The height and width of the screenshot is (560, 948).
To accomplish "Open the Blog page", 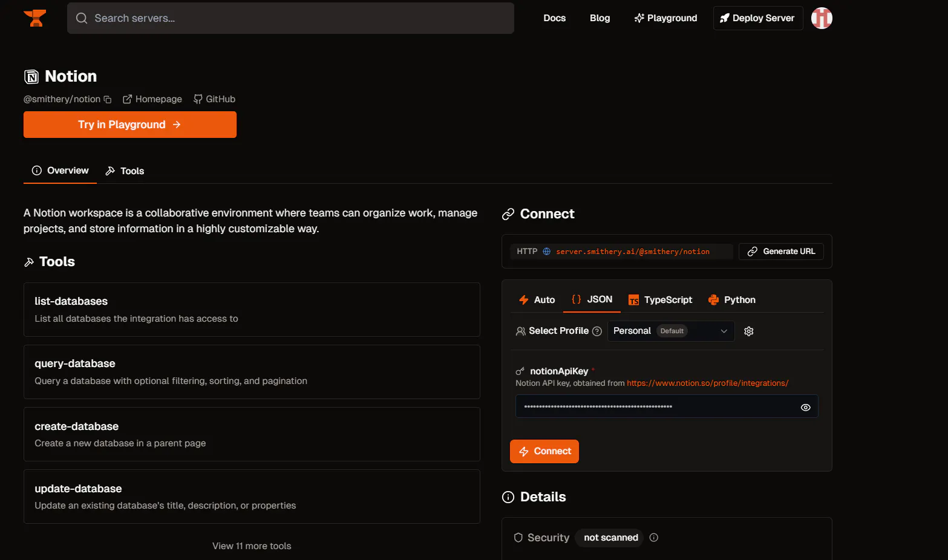I will click(600, 18).
